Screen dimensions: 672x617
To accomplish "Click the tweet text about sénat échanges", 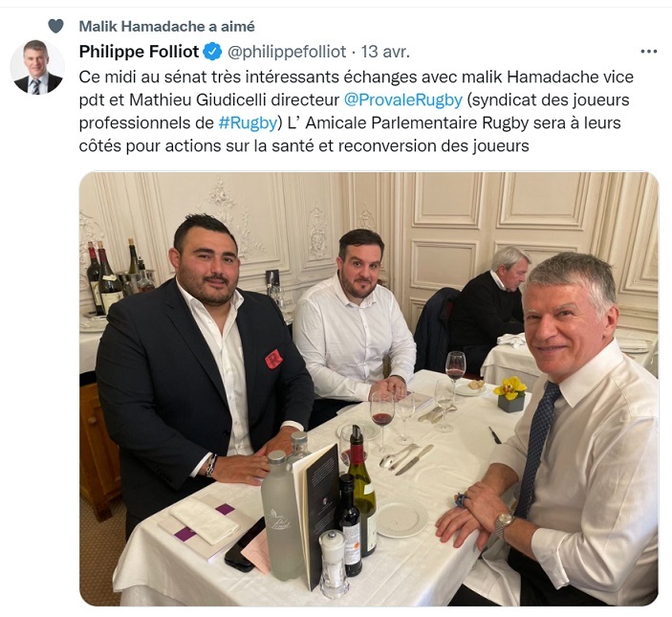I will pos(356,112).
